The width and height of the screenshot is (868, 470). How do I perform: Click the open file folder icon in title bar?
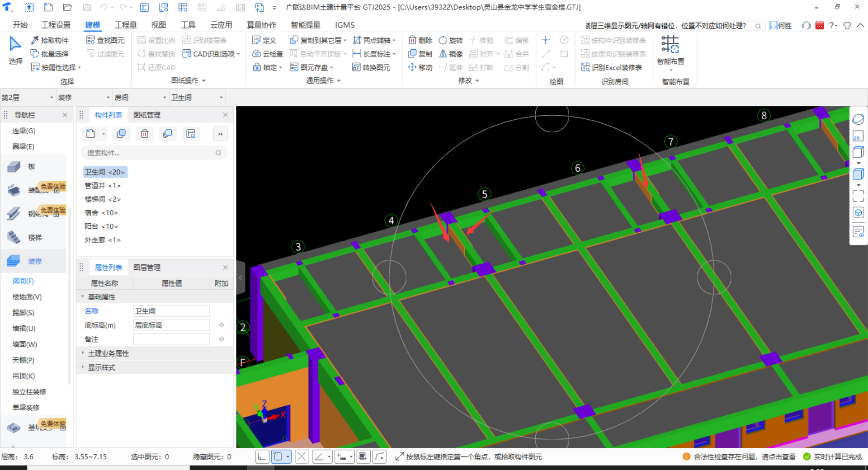tap(67, 7)
